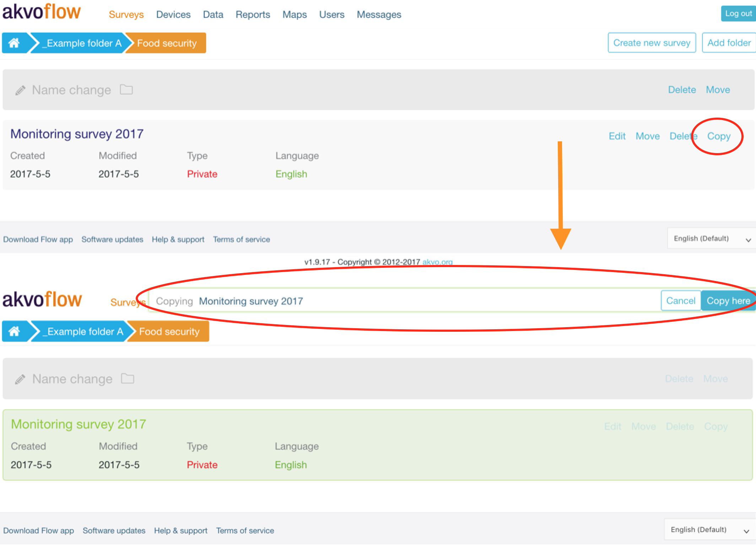This screenshot has height=547, width=756.
Task: Open the Devices menu item
Action: click(173, 15)
